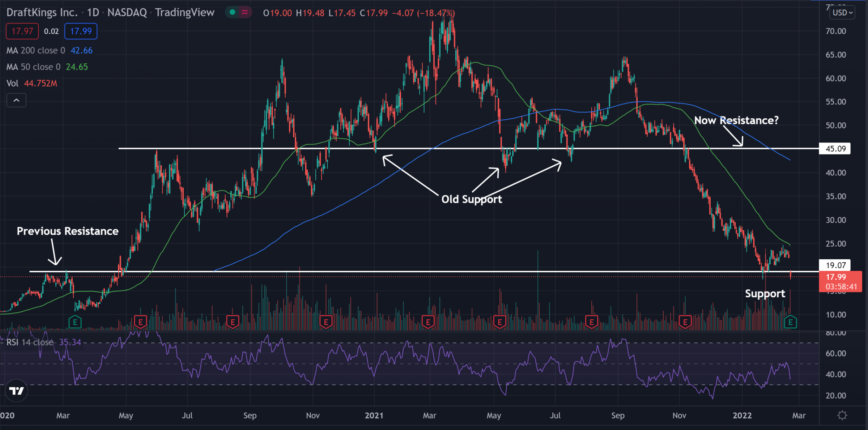The height and width of the screenshot is (430, 868).
Task: Select the Vol 44.752M volume legend
Action: 32,84
